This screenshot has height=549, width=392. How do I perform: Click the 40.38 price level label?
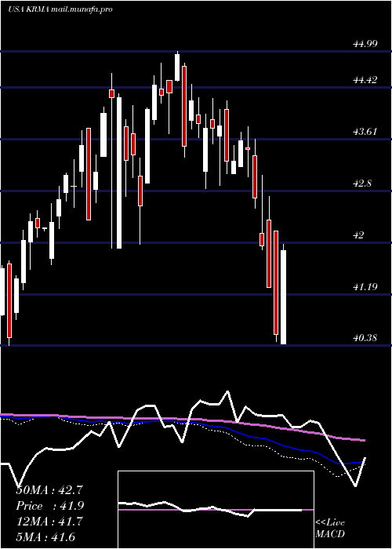[365, 338]
